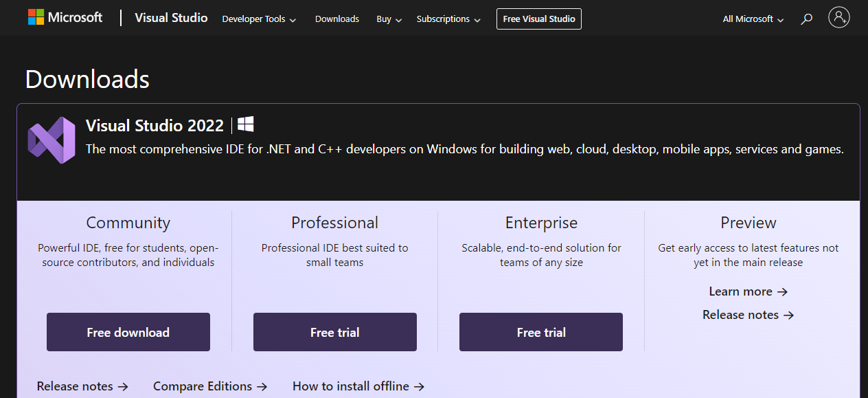Image resolution: width=868 pixels, height=398 pixels.
Task: Click the arrow after How to install offline
Action: point(419,386)
